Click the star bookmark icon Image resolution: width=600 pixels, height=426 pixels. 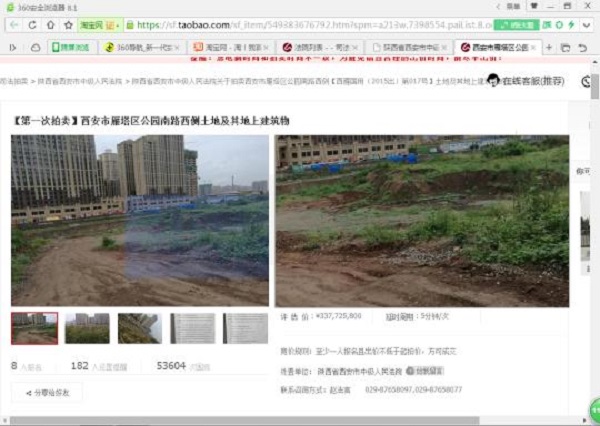[68, 24]
